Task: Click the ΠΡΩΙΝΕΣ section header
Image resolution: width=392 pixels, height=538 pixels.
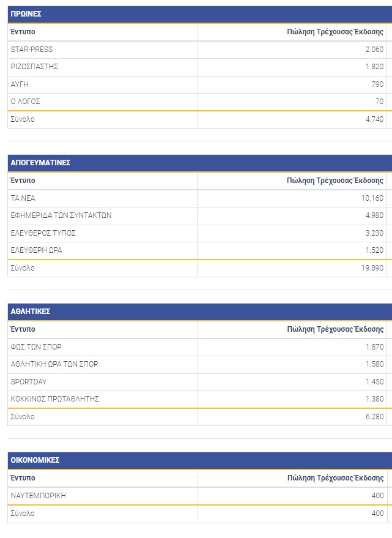Action: coord(26,14)
